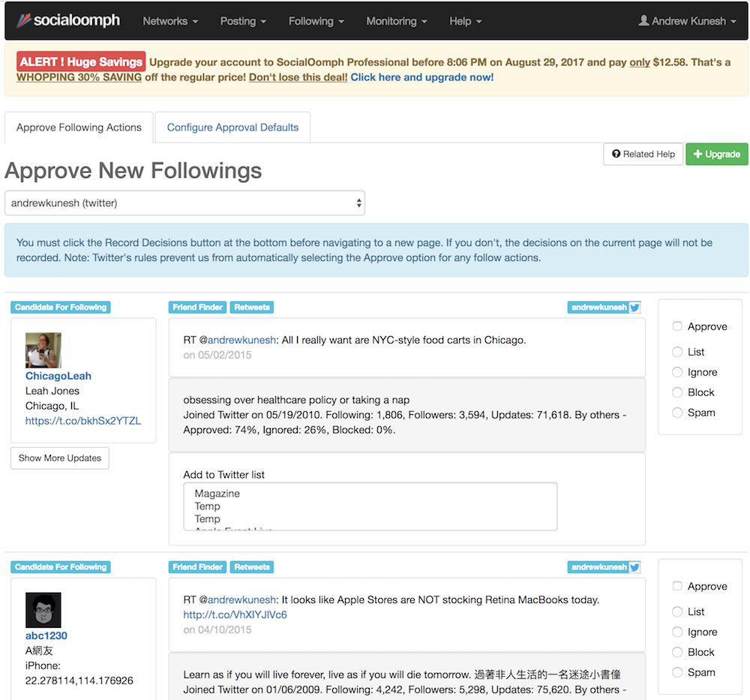Select Spam option for ChicagoLeah
This screenshot has height=700, width=750.
[x=677, y=413]
